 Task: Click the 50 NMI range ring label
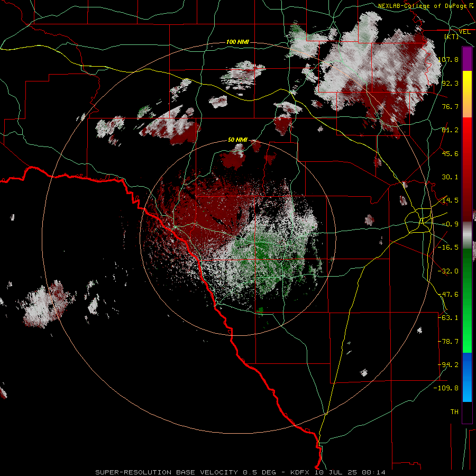[237, 140]
